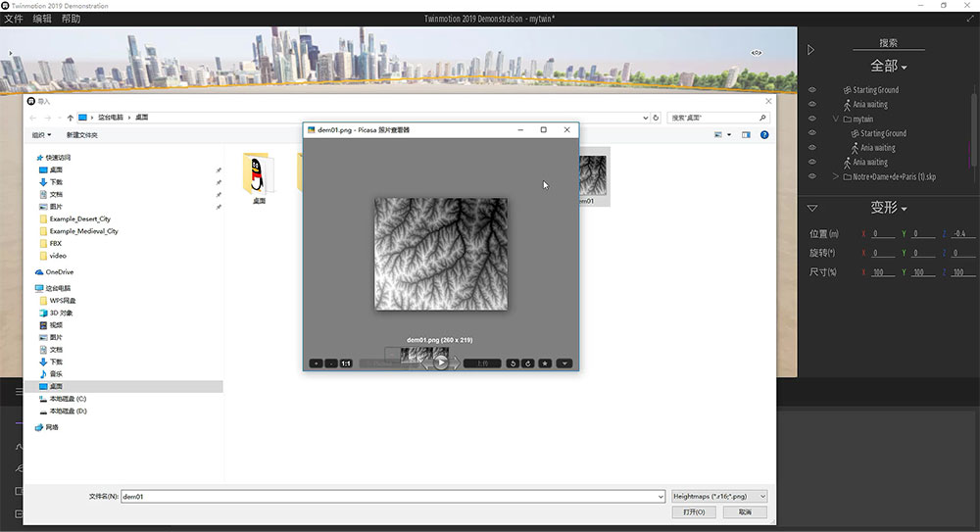This screenshot has height=532, width=980.
Task: Hide the mytwin folder in scene graph
Action: [811, 119]
